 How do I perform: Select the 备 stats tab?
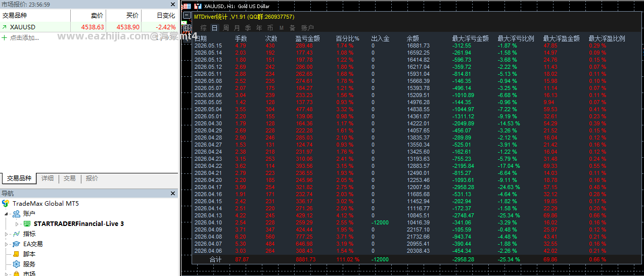coord(292,28)
